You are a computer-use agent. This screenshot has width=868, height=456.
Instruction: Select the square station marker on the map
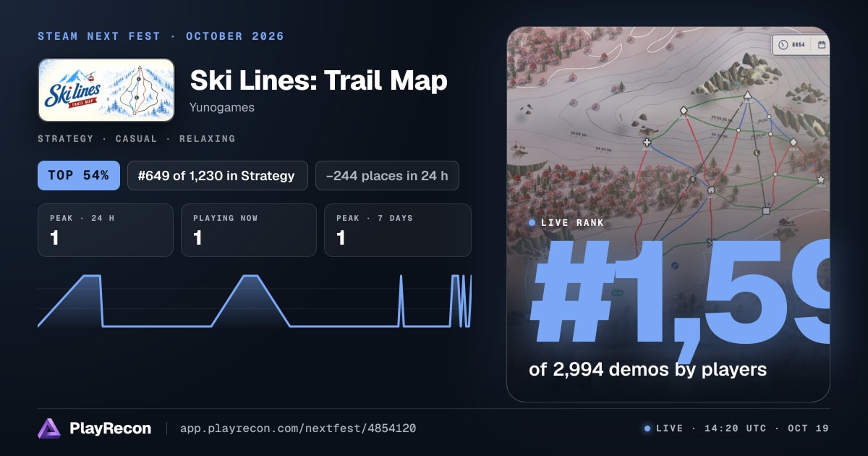765,211
